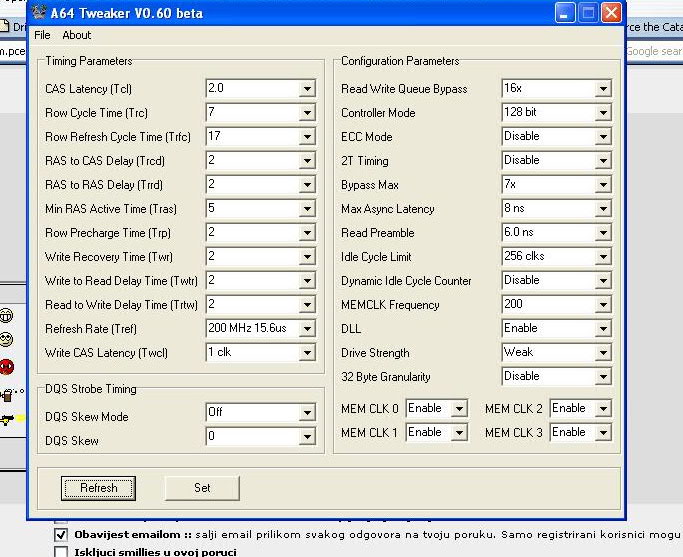Expand the MEM CLK 0 dropdown
683x557 pixels.
click(x=459, y=409)
